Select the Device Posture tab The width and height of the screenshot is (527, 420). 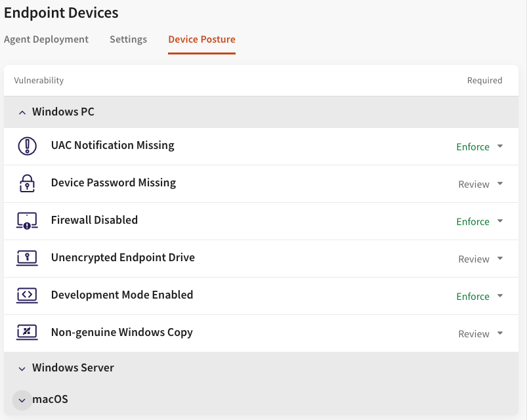201,39
